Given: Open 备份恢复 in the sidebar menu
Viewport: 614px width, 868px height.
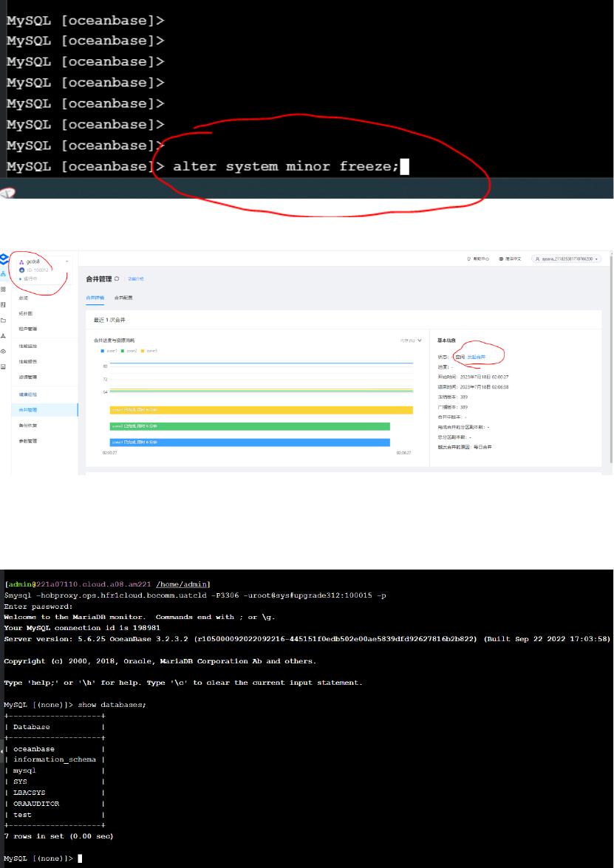Looking at the screenshot, I should 27,426.
